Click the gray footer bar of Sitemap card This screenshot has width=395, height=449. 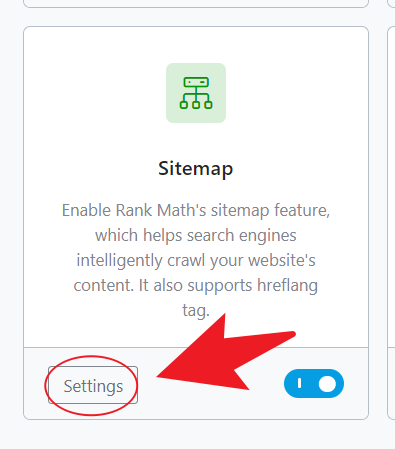pos(196,383)
